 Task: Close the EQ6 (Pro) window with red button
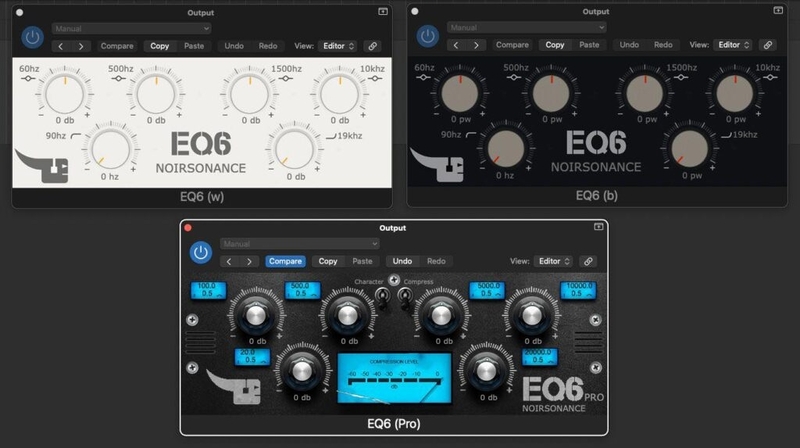[x=188, y=228]
